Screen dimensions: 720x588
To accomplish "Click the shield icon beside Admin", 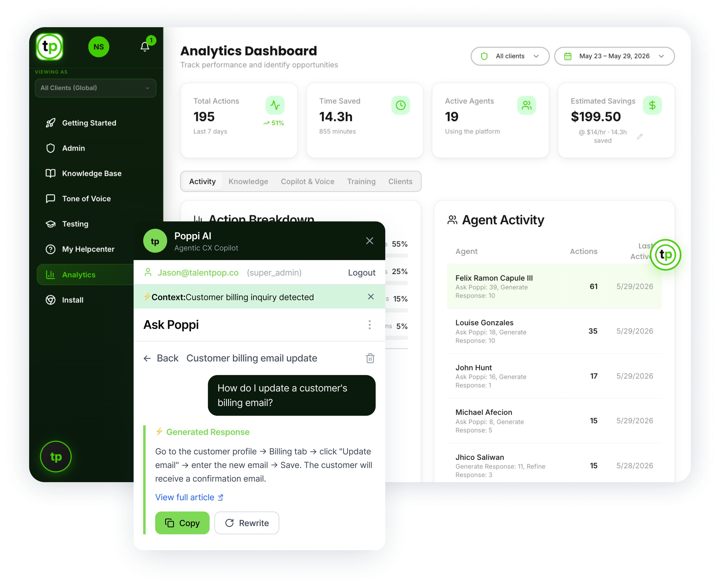I will click(x=51, y=148).
